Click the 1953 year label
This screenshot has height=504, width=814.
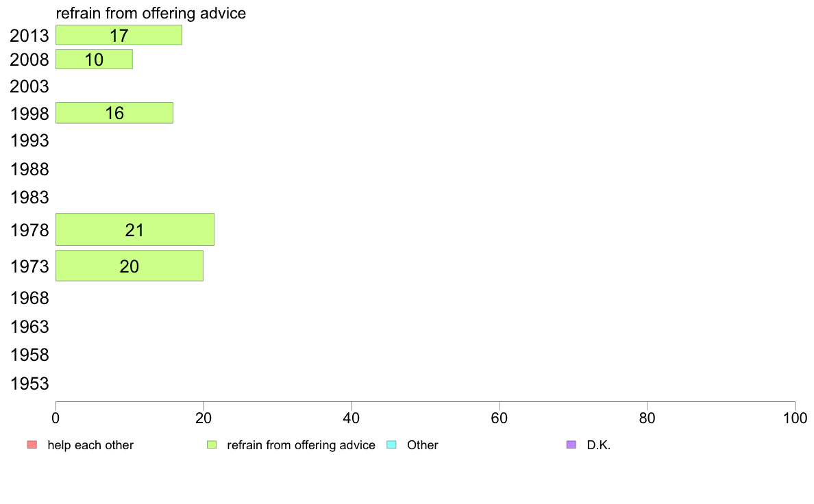coord(29,383)
